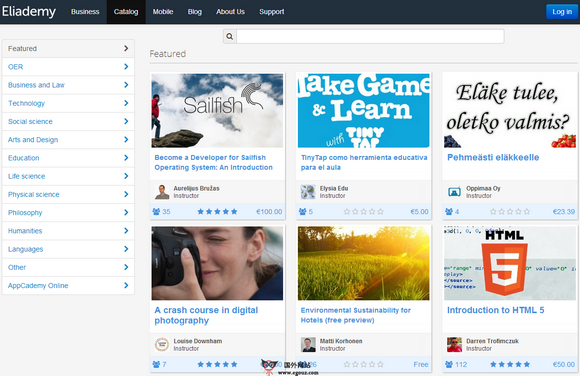Click the Sailfish course thumbnail
The height and width of the screenshot is (376, 580).
click(217, 111)
